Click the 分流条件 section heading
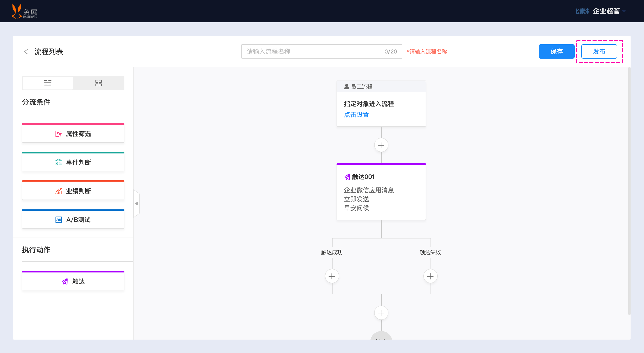This screenshot has width=644, height=353. pos(36,102)
